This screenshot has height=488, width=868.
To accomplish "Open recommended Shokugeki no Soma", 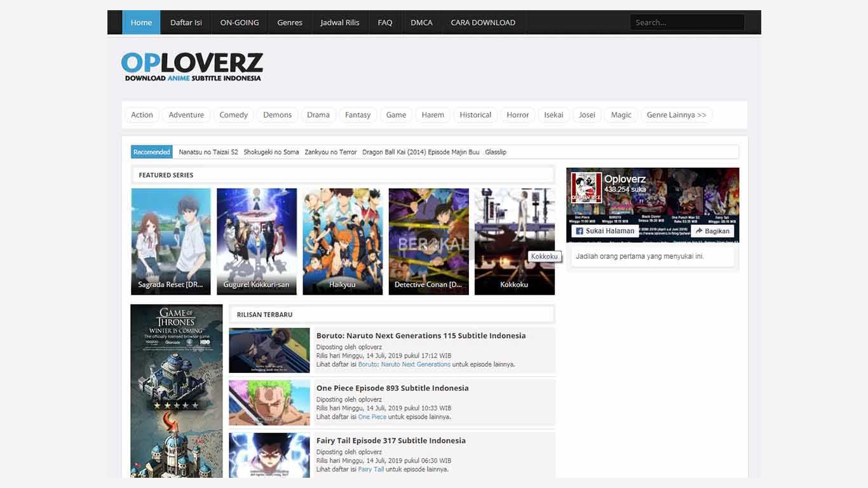I will tap(271, 152).
